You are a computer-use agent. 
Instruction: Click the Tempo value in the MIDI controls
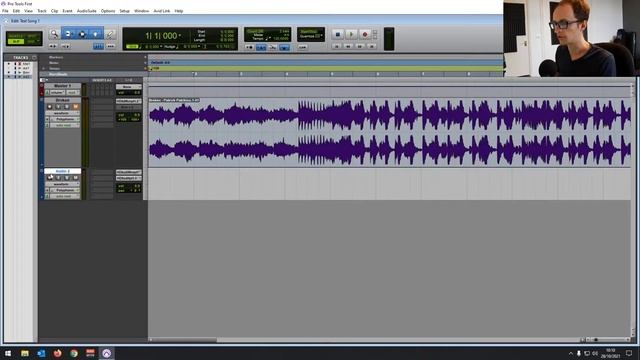coord(281,39)
